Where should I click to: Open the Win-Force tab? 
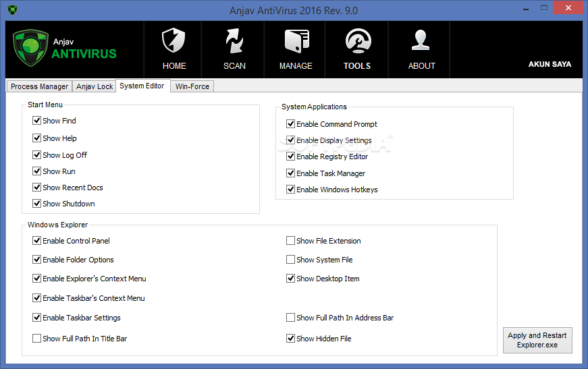(x=192, y=86)
